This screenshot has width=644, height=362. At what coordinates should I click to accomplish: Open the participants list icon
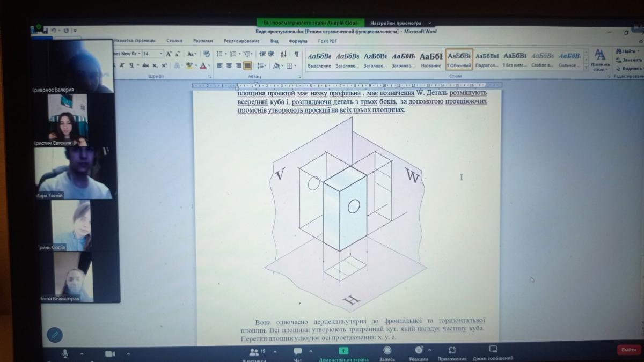point(254,352)
